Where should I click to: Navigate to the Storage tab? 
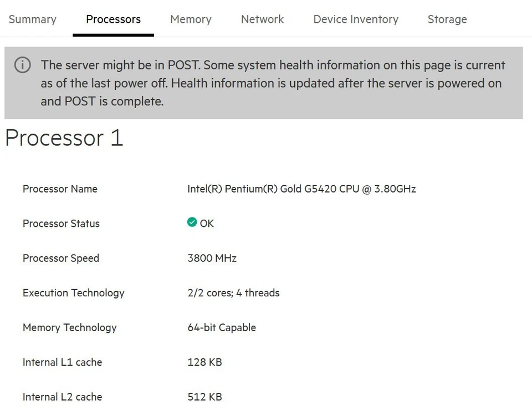[x=447, y=19]
